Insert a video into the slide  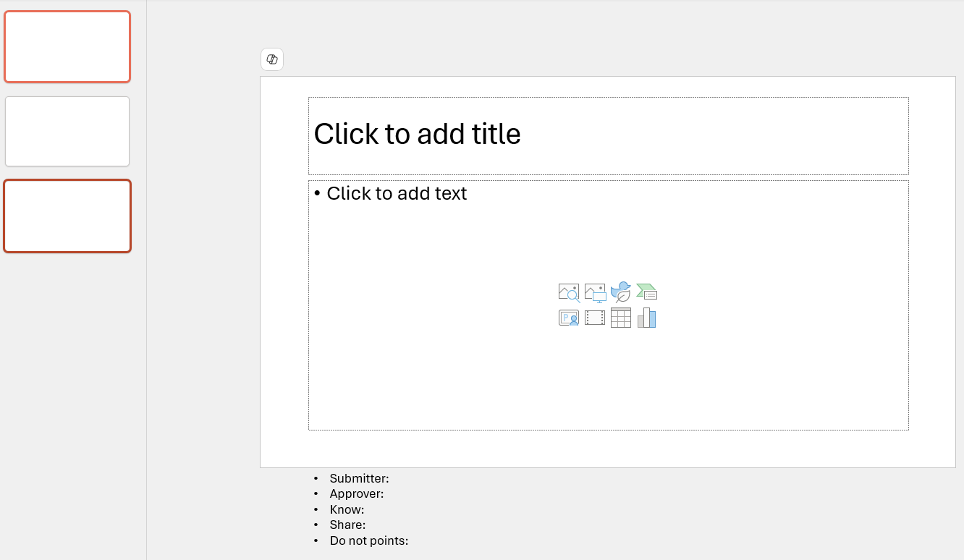pyautogui.click(x=594, y=317)
